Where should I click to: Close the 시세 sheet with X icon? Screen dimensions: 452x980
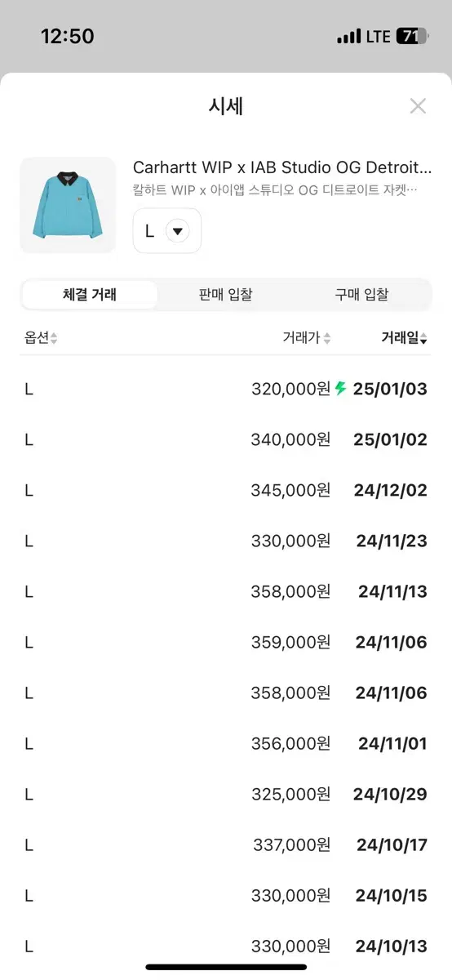[x=418, y=105]
